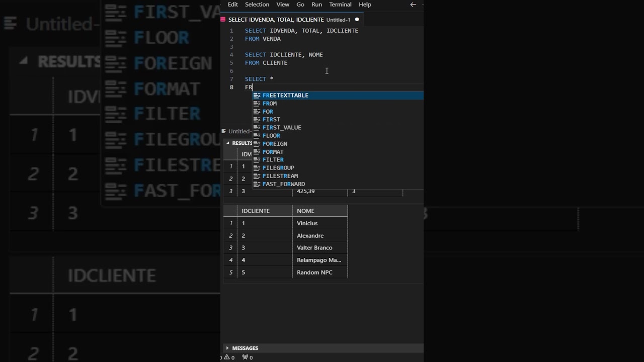Click the IDCLIENTE column header

click(x=265, y=211)
